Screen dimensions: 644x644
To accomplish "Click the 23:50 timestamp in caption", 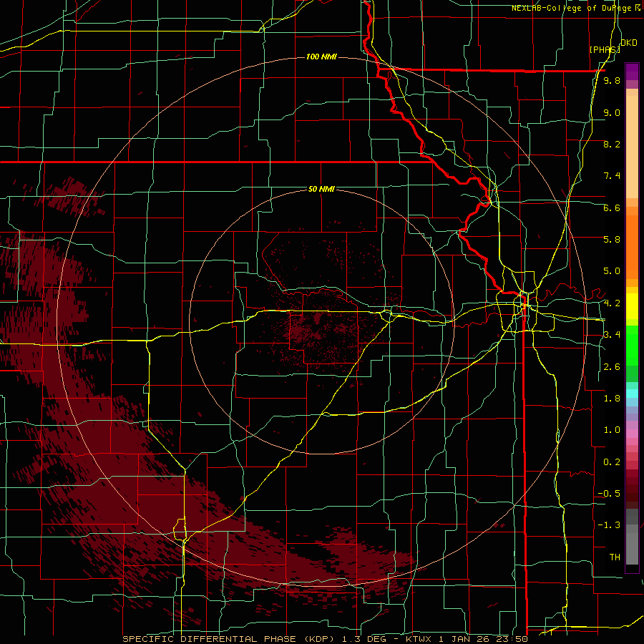I will point(512,639).
